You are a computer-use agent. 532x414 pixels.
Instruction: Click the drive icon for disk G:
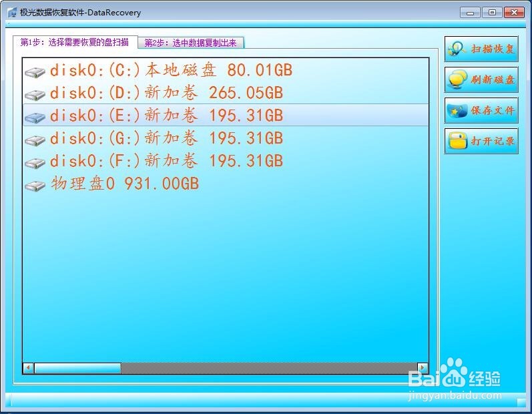click(35, 140)
